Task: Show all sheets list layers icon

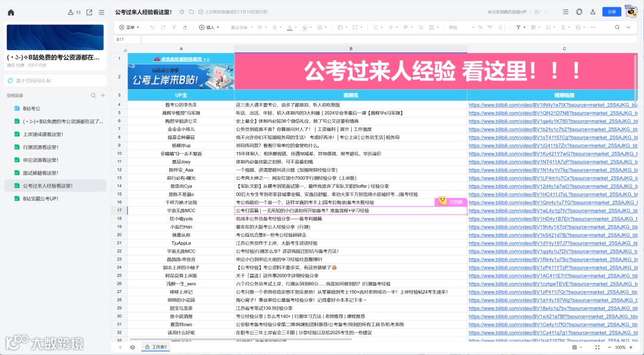Action: click(x=132, y=347)
